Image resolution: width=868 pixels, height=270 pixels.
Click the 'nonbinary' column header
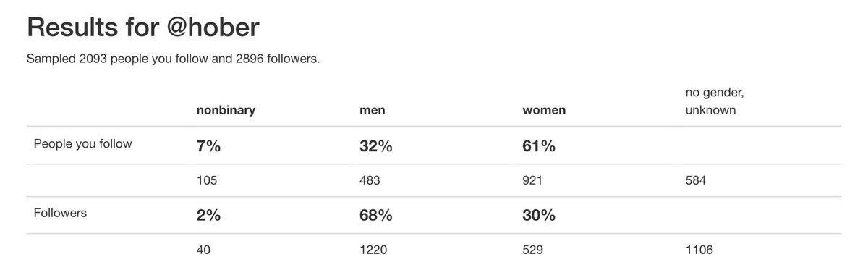coord(226,111)
